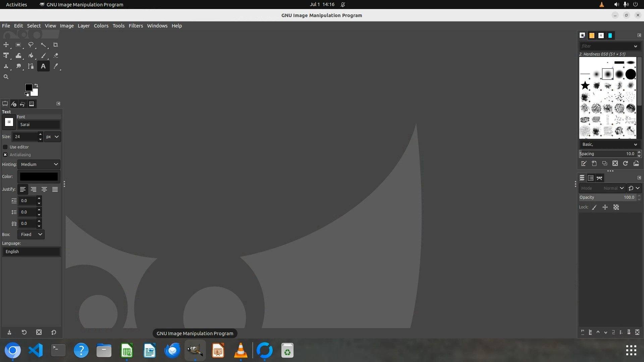
Task: Set text justification to centered
Action: 44,189
